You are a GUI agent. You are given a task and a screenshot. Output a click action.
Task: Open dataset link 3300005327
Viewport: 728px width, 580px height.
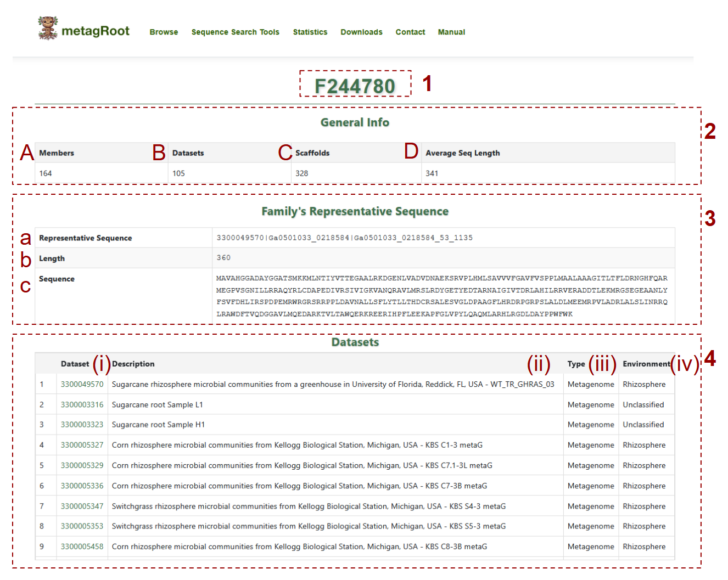pos(82,445)
